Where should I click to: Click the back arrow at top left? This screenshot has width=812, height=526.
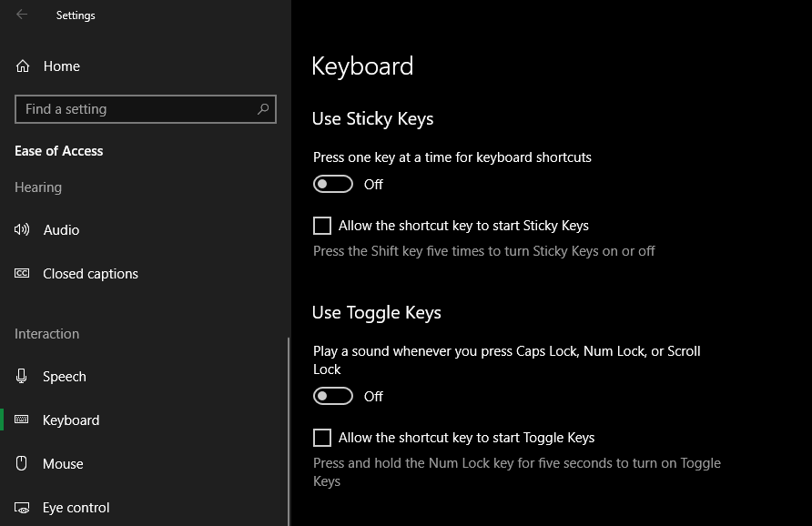[x=21, y=15]
